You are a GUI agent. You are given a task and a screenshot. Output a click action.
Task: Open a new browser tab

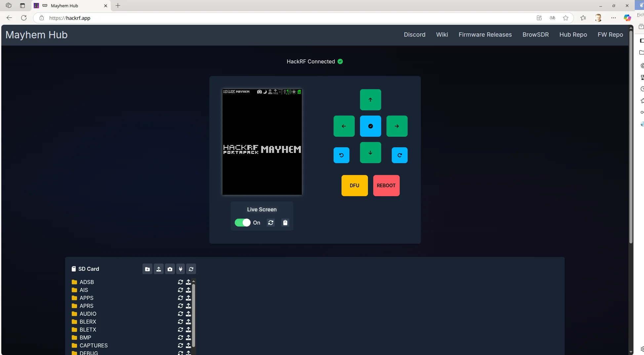coord(118,6)
